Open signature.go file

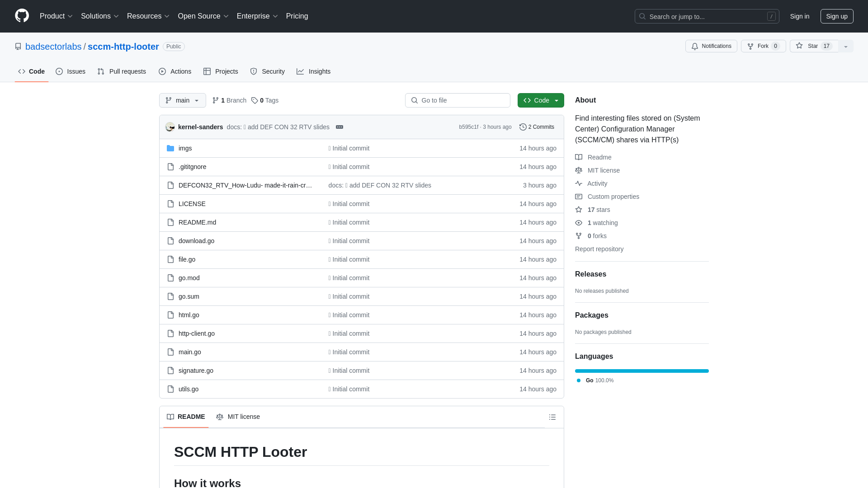196,371
